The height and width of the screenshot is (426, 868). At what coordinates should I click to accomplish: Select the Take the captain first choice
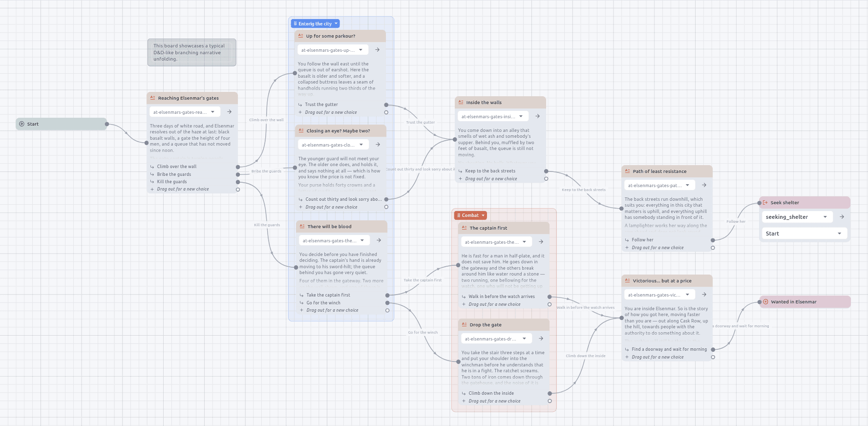point(328,295)
